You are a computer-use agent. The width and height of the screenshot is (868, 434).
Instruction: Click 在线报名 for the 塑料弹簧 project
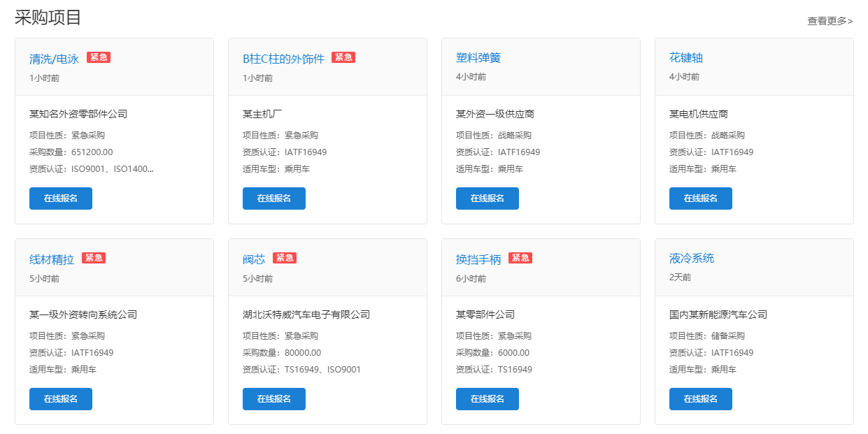click(x=487, y=198)
